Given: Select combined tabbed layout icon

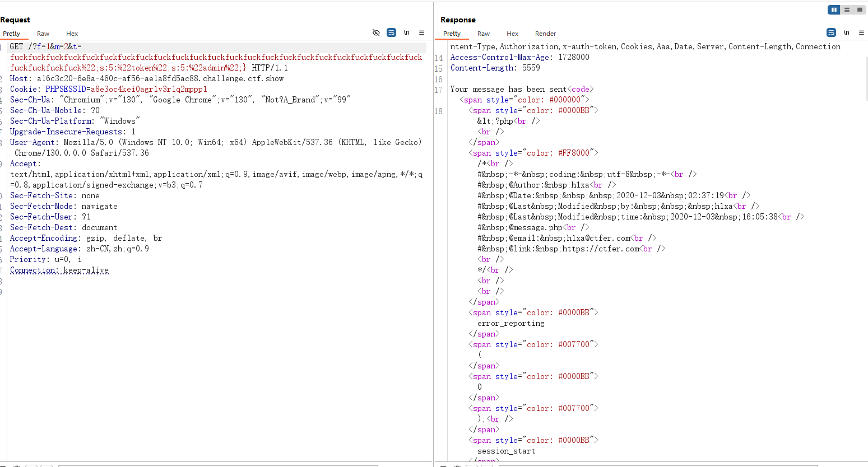Looking at the screenshot, I should (x=860, y=10).
